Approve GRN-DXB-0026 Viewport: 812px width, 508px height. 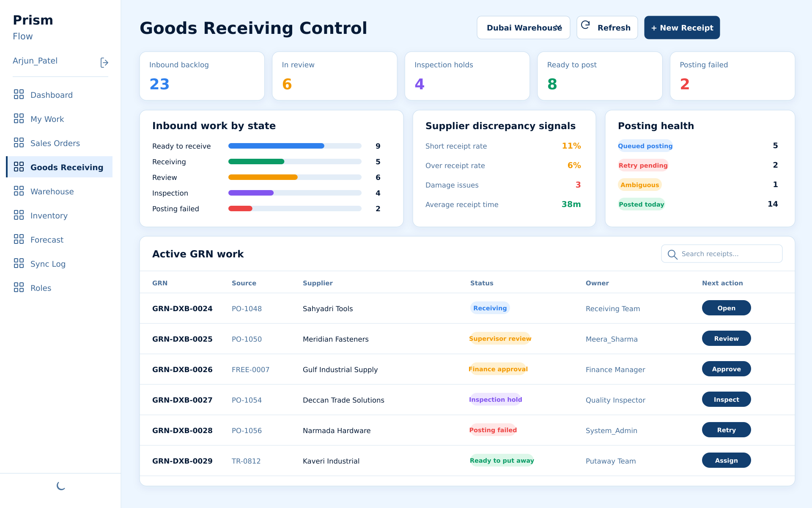click(x=726, y=369)
